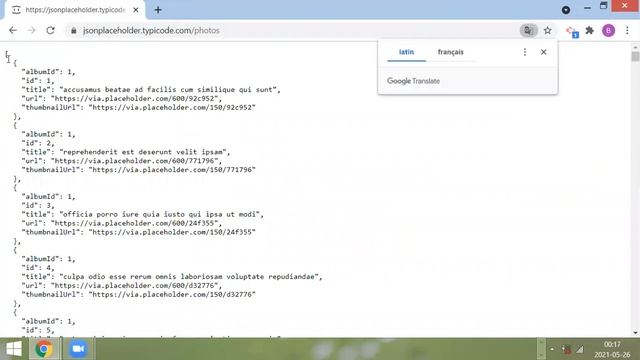This screenshot has height=360, width=640.
Task: Click the address bar URL field
Action: [151, 31]
